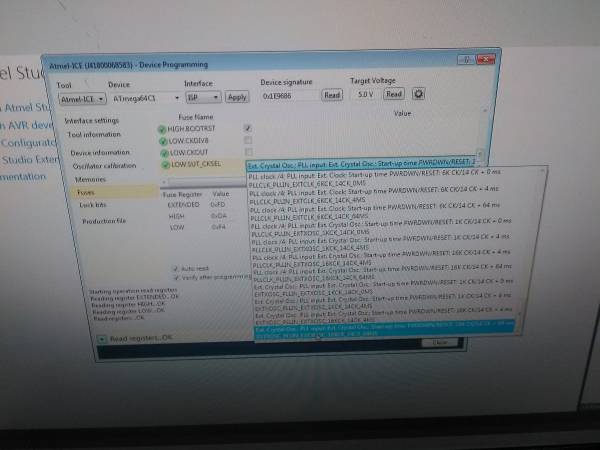
Task: Select option PLLCLK_PLLIN_EXTXOSC_1KCK_14CK_4MS
Action: tap(381, 243)
